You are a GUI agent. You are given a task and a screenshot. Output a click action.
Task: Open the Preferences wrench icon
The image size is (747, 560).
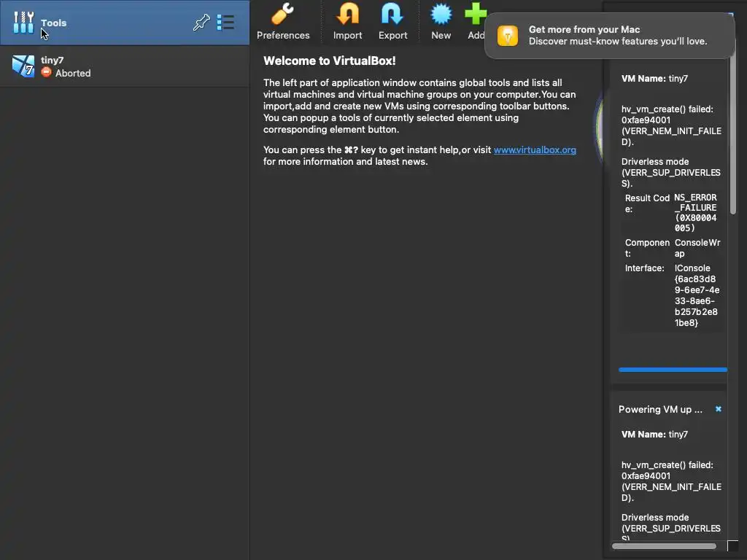pos(282,14)
